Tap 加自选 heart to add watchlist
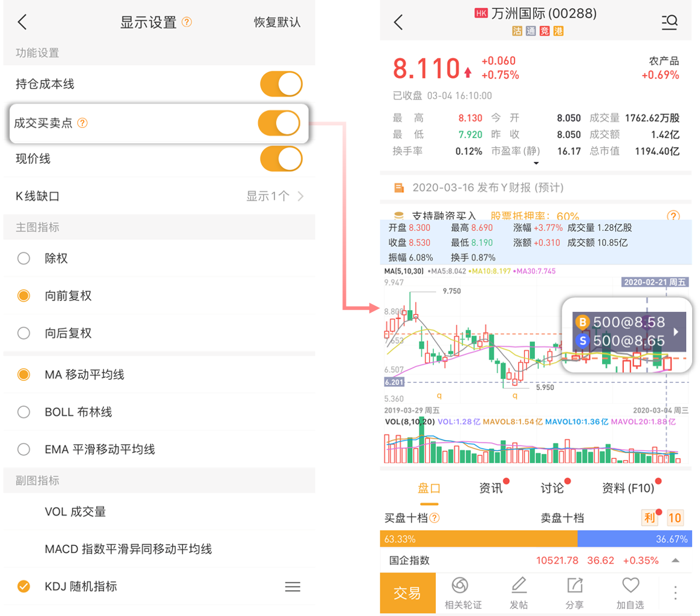The image size is (700, 616). pos(630,593)
